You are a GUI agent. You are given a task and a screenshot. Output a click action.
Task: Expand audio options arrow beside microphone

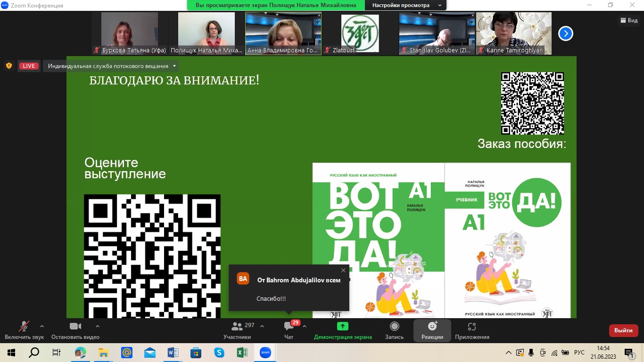click(42, 326)
